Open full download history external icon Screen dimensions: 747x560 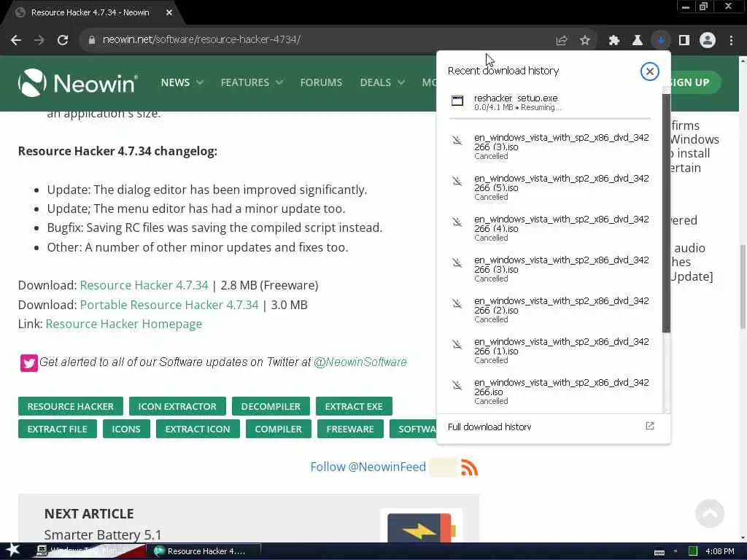(x=649, y=426)
